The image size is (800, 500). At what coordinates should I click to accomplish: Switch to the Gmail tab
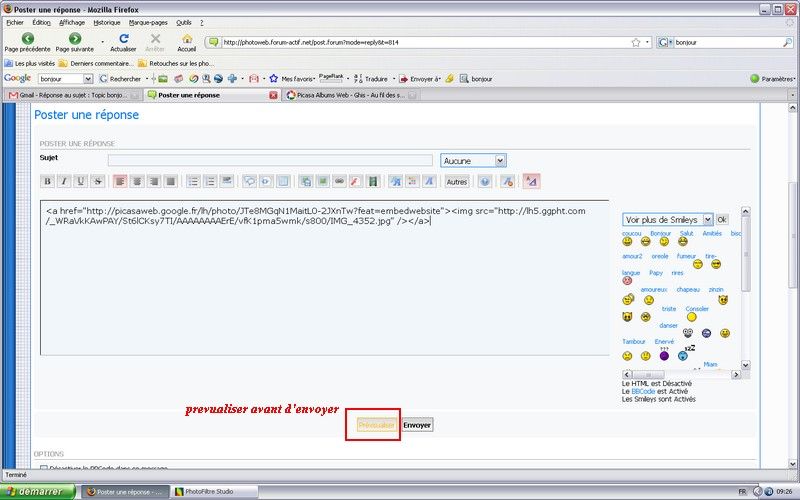(x=73, y=95)
